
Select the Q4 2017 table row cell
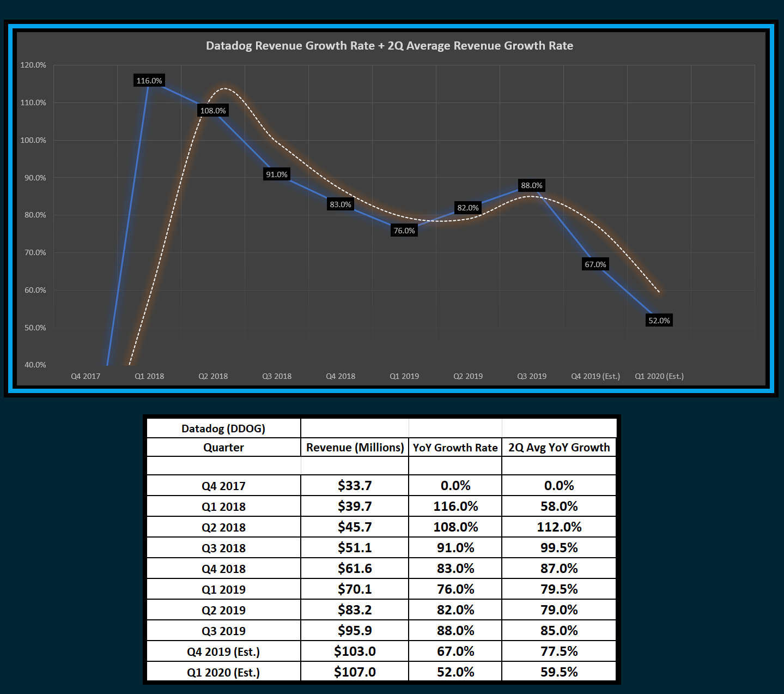pyautogui.click(x=223, y=486)
